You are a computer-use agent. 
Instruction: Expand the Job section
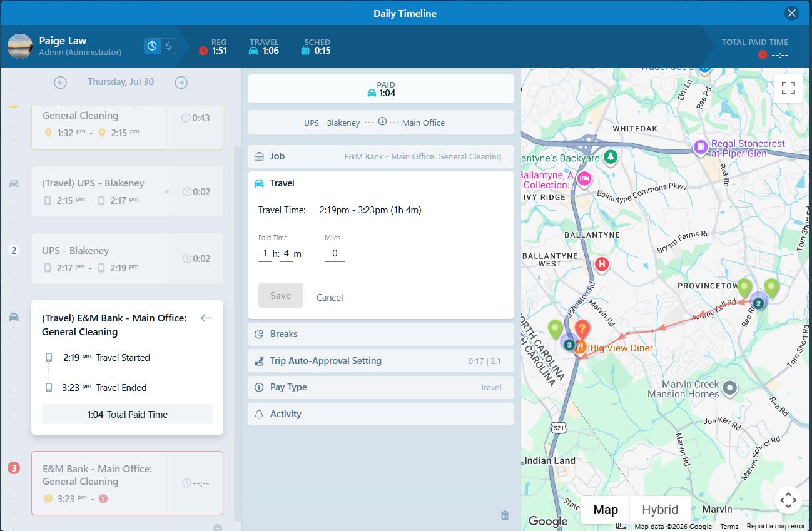click(381, 156)
